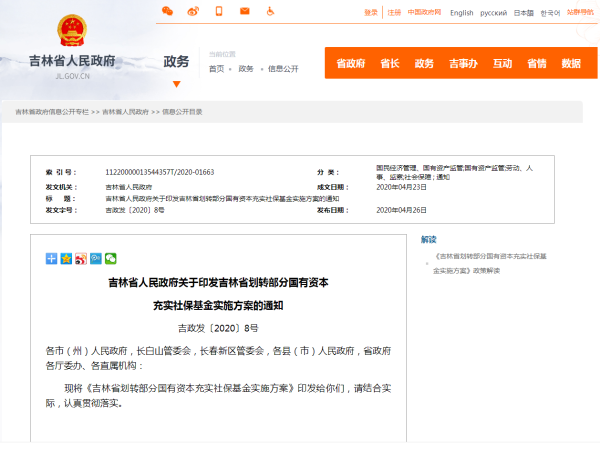The height and width of the screenshot is (450, 600).
Task: Switch language to English
Action: [x=461, y=13]
